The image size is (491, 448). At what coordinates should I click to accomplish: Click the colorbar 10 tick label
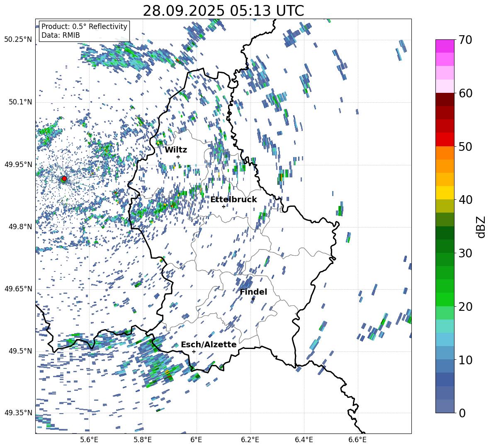pos(465,360)
